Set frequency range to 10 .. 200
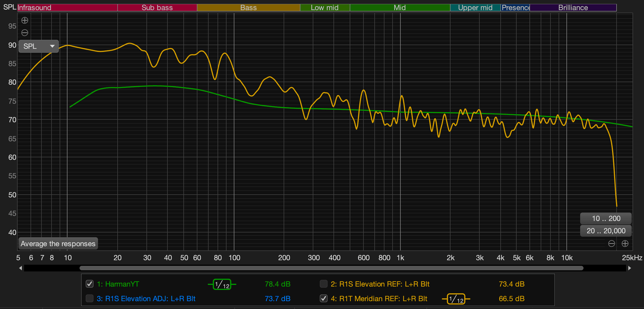644x309 pixels. tap(606, 218)
